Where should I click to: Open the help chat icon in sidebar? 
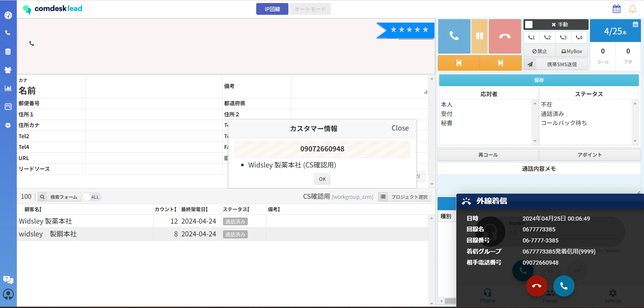[x=8, y=280]
